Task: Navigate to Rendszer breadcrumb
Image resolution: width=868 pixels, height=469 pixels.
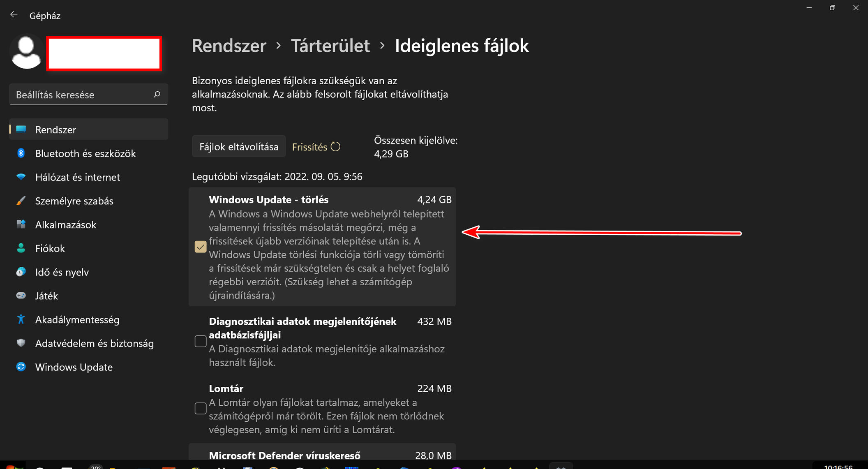Action: click(229, 46)
